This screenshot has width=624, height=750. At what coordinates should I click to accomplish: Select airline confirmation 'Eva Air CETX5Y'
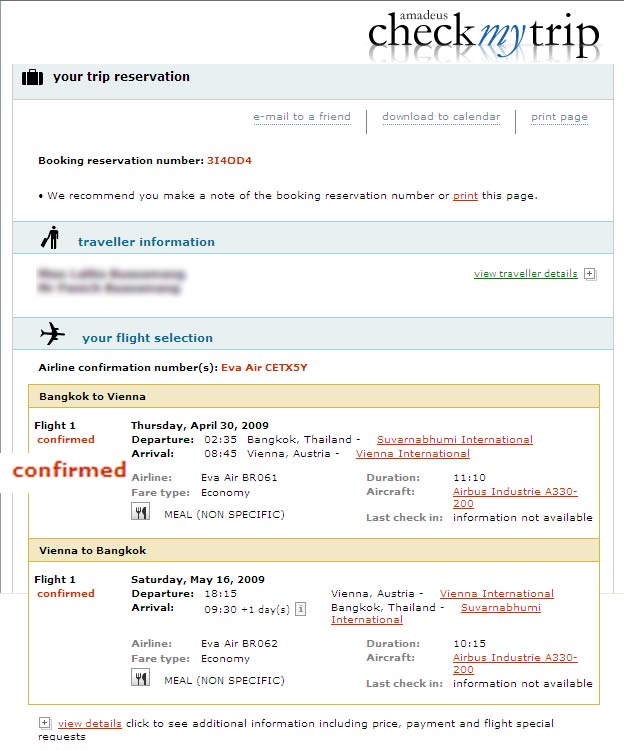tap(264, 367)
